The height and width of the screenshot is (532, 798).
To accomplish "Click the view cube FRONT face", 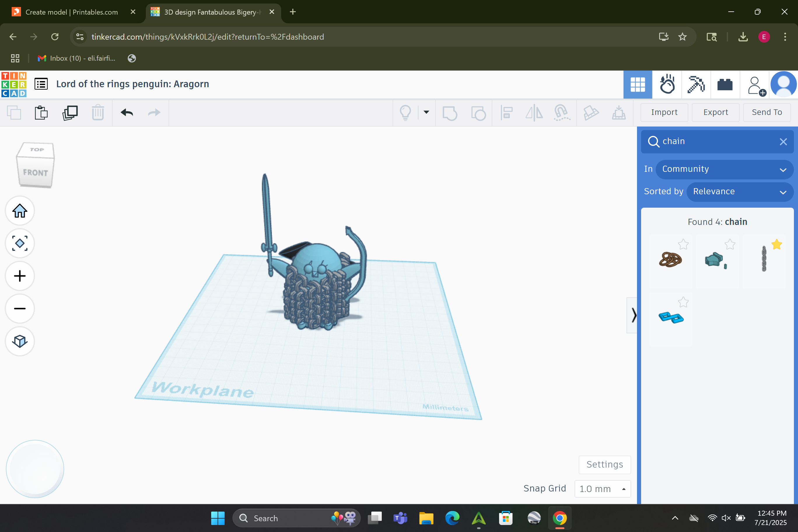I will coord(35,172).
